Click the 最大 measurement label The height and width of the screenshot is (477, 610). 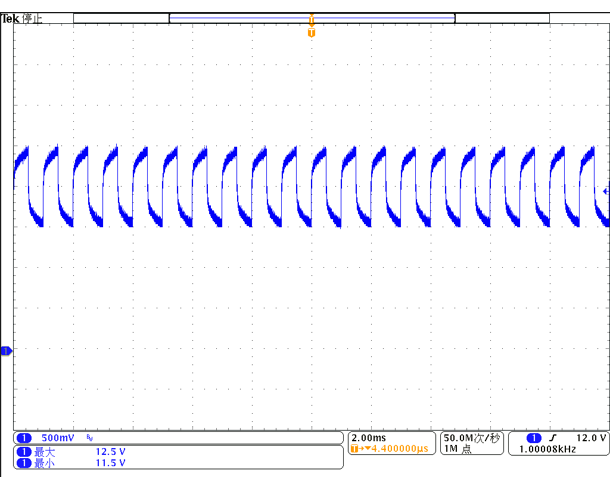45,452
